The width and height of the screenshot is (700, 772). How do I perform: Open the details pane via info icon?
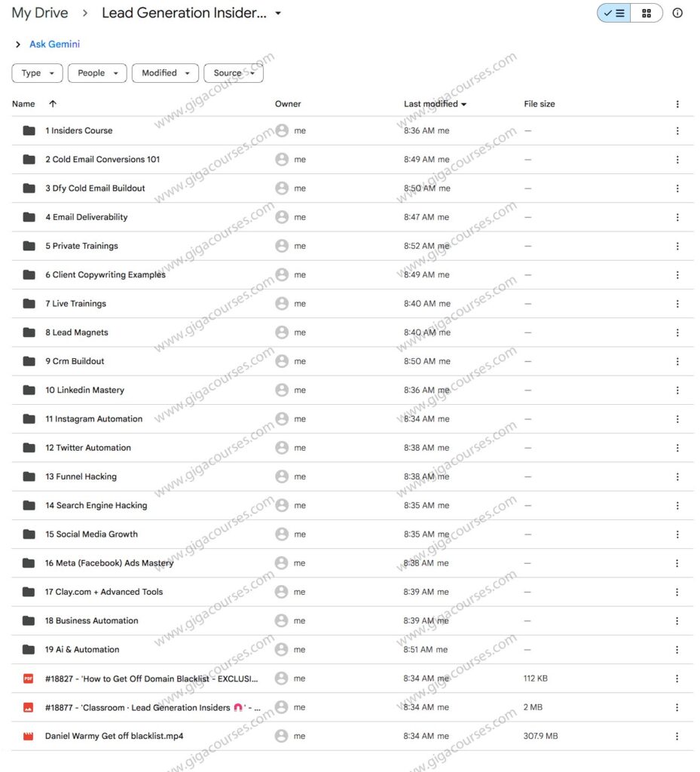pos(677,13)
